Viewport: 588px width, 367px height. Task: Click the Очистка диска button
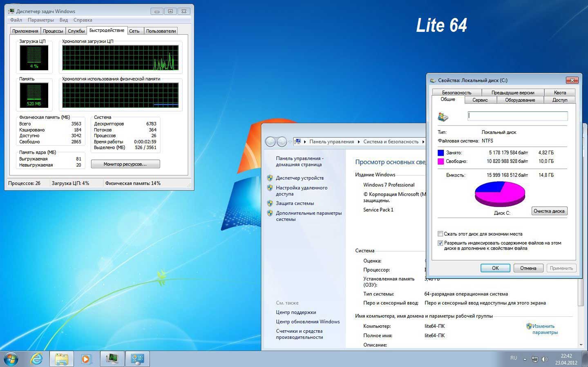pyautogui.click(x=549, y=211)
